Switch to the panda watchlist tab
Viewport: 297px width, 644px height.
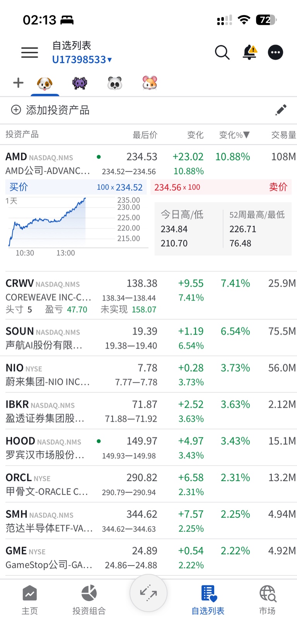coord(115,83)
